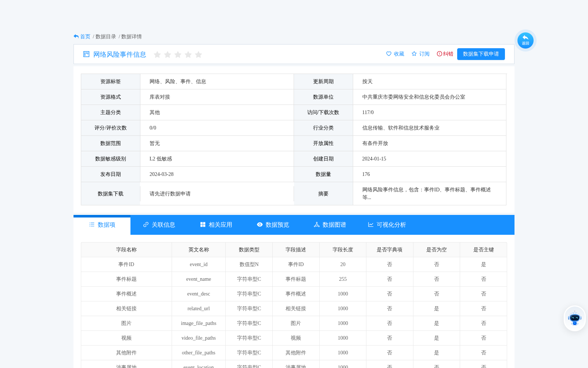Rate five stars using the fifth star

(198, 54)
